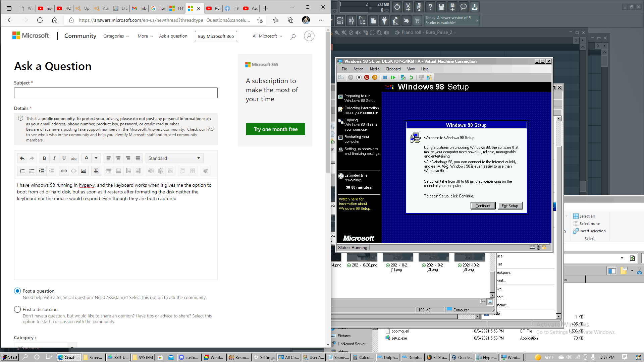644x362 pixels.
Task: Expand the More menu on Microsoft Community
Action: [x=145, y=36]
